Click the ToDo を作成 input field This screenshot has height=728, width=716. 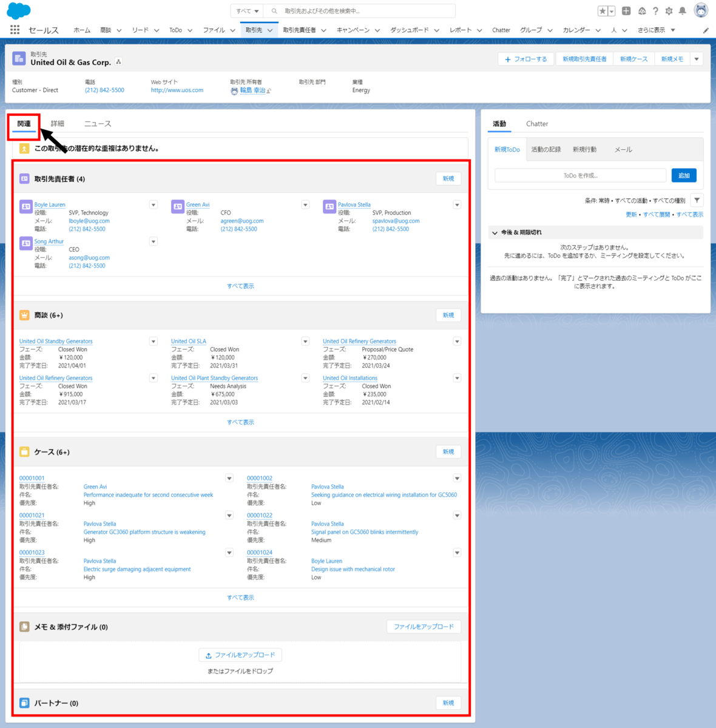tap(581, 175)
